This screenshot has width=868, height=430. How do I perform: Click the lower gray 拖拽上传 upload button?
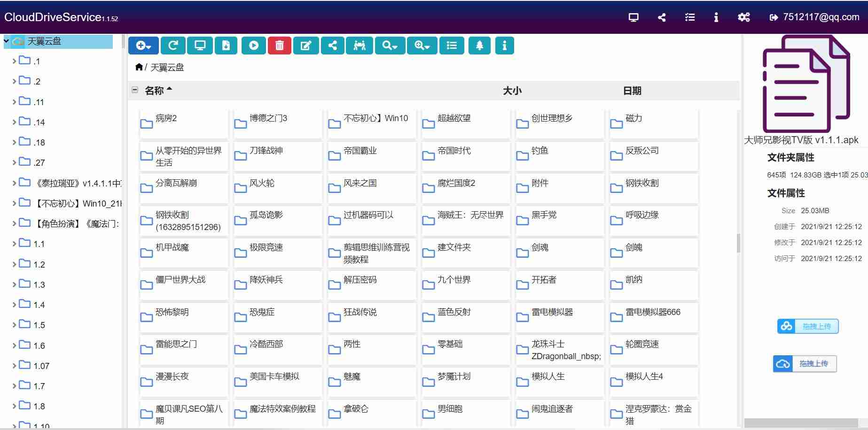[805, 364]
